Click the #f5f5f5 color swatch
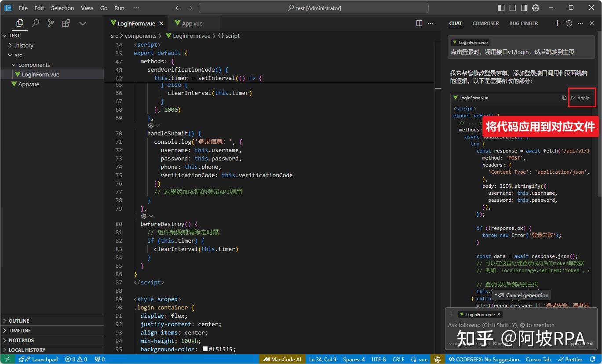 coord(205,349)
